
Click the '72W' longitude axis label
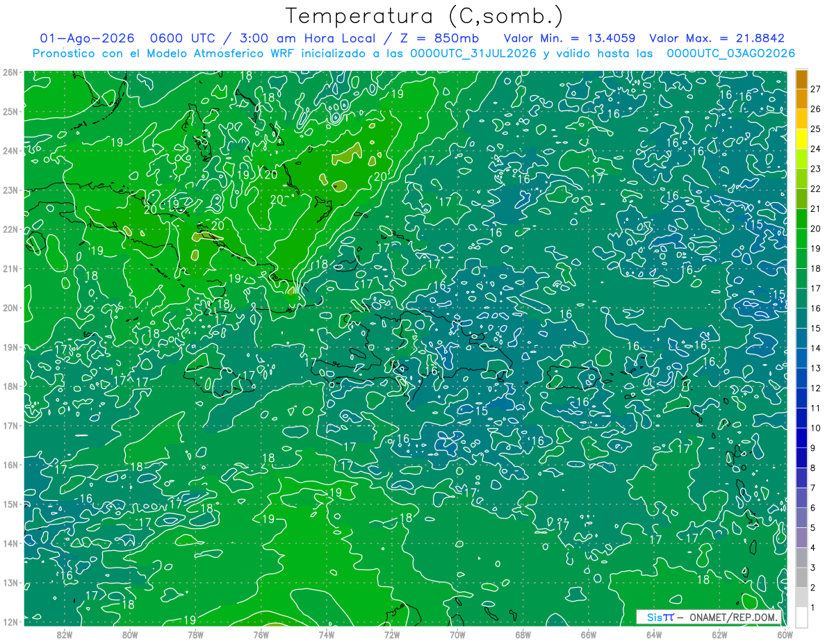(392, 634)
